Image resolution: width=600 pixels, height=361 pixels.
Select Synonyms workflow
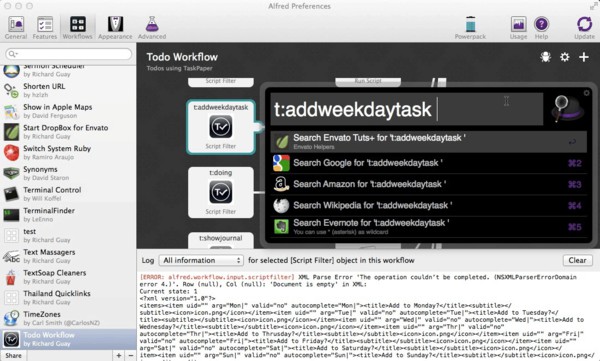click(x=68, y=173)
